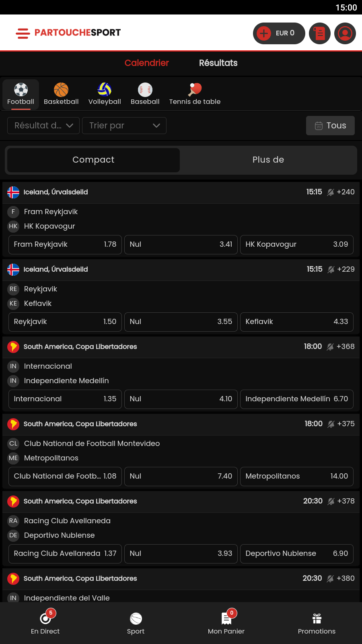Viewport: 362px width, 644px height.
Task: Tap the red plus deposit icon
Action: [264, 33]
